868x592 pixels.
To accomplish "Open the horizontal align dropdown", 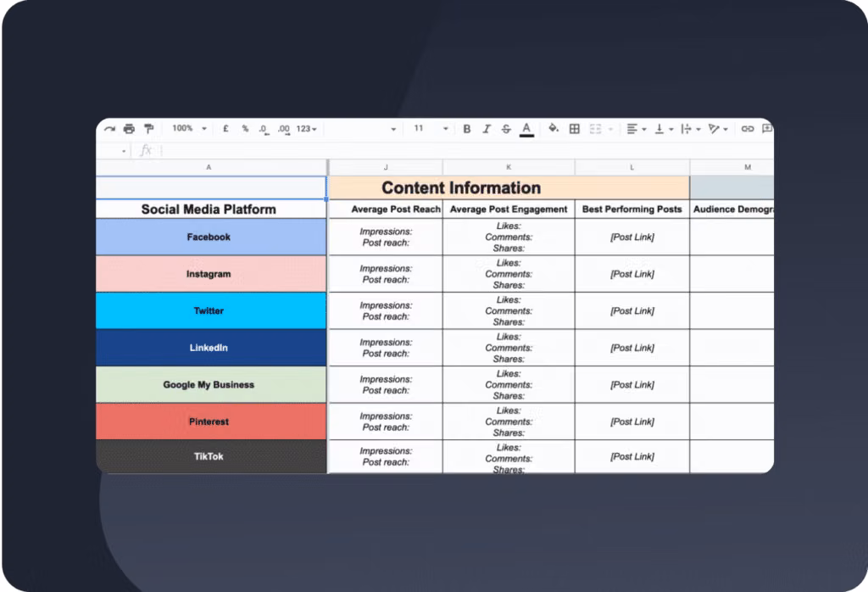I will pos(636,129).
